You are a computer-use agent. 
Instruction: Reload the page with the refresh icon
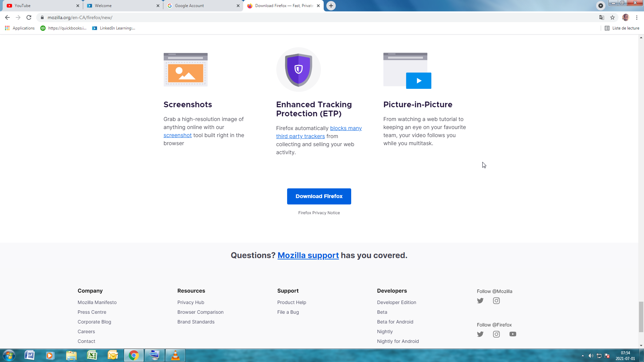[x=29, y=17]
